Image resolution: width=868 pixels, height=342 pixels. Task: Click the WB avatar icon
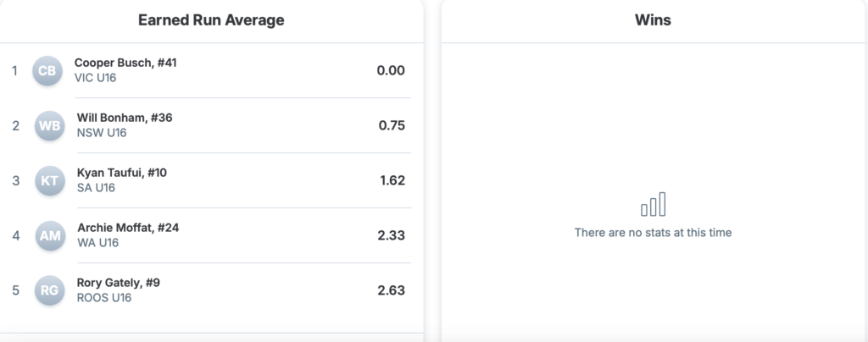pyautogui.click(x=50, y=125)
